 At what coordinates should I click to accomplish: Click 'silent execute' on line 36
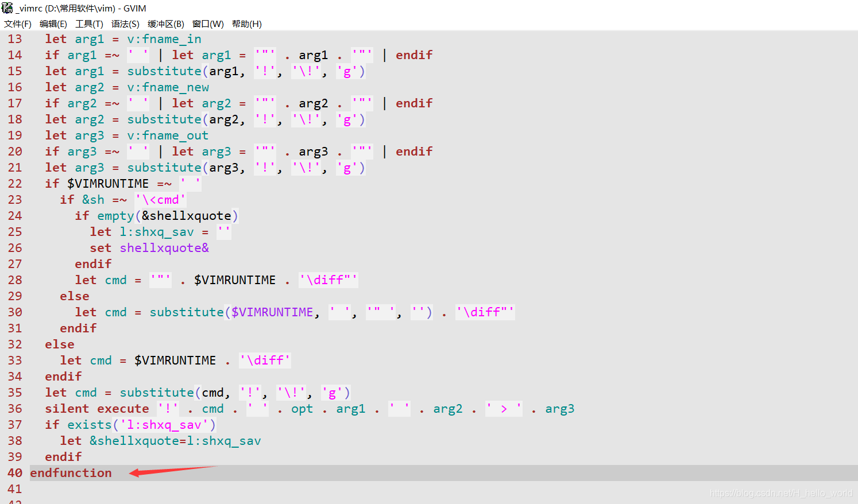pos(97,409)
